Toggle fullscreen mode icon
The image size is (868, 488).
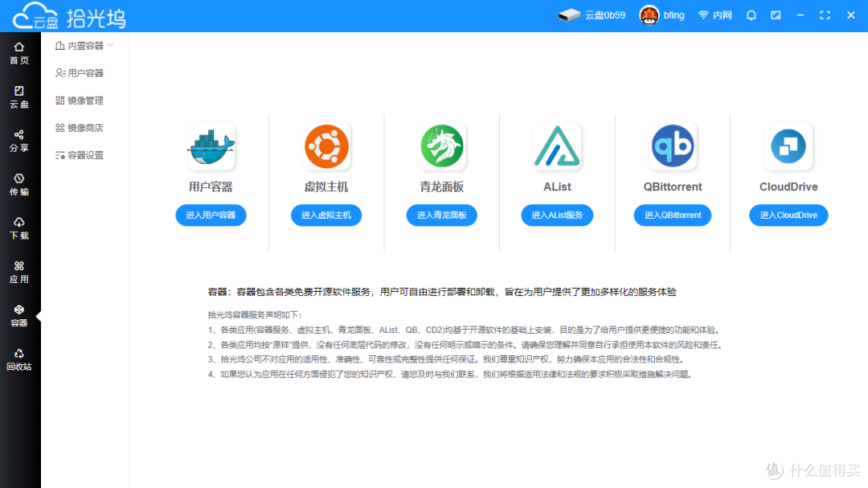825,15
